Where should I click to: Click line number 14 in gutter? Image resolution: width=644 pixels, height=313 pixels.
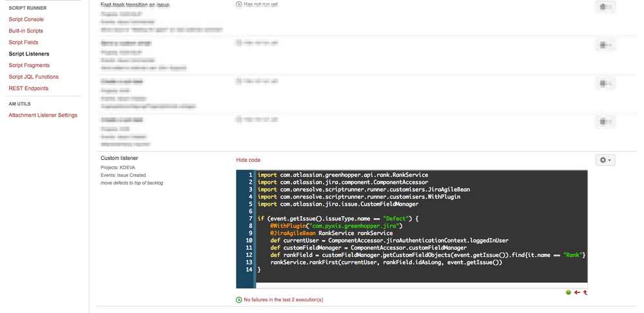coord(248,271)
